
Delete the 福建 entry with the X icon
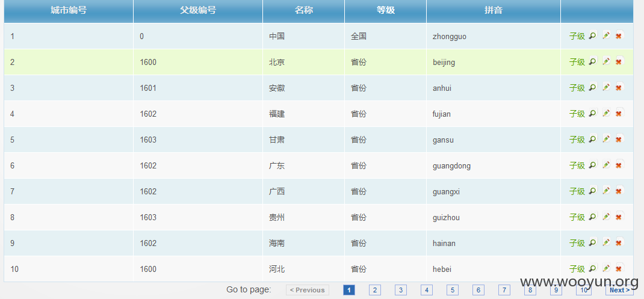619,113
